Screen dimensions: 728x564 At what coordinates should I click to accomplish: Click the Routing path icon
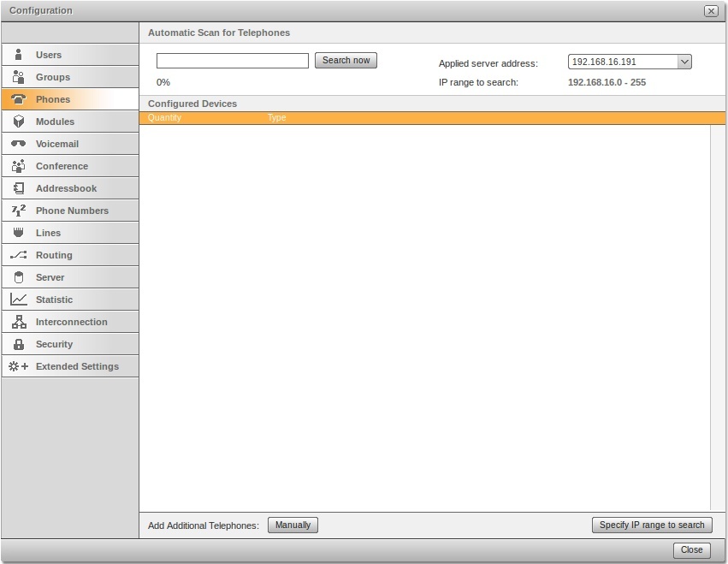(19, 254)
